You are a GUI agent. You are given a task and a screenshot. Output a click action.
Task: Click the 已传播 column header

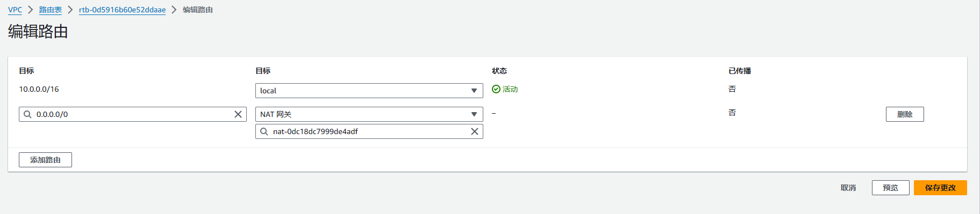coord(740,71)
